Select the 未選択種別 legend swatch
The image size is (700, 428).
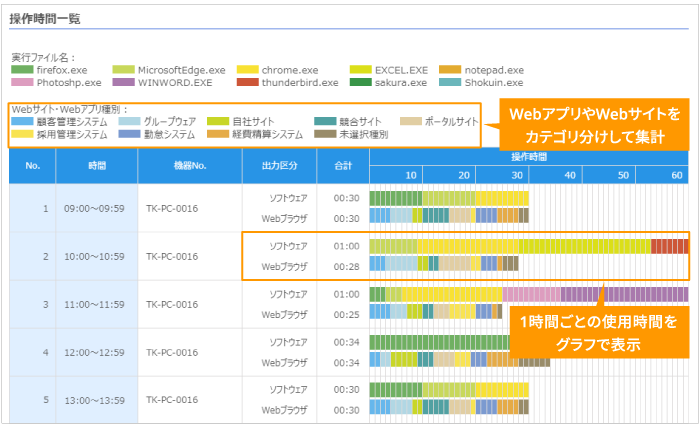325,134
